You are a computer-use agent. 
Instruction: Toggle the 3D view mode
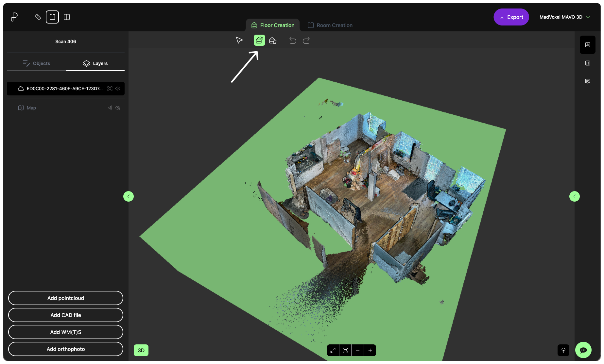click(x=141, y=350)
